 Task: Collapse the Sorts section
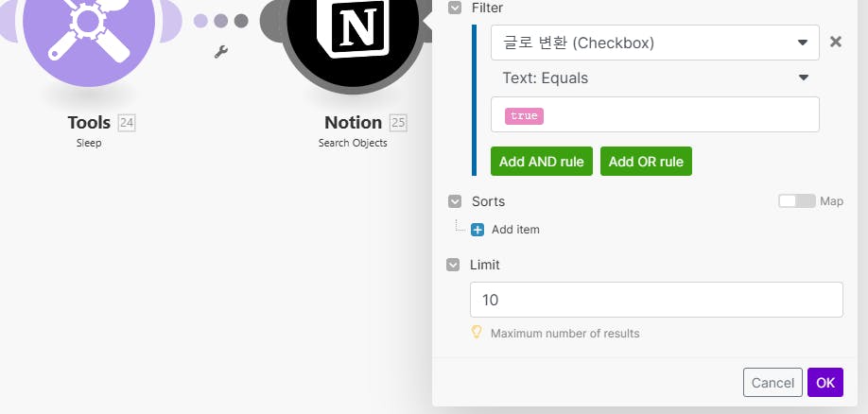point(454,201)
